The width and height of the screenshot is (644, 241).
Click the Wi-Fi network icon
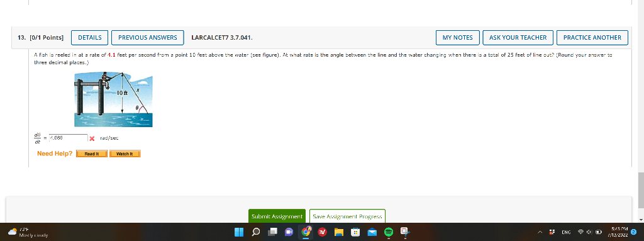pos(580,232)
